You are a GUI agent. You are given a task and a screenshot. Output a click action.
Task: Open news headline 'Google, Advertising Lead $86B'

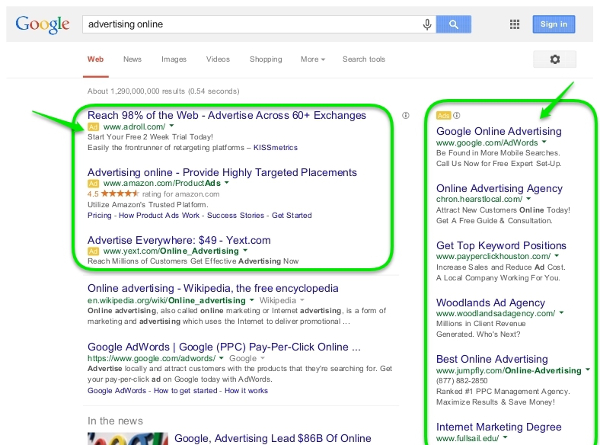[272, 438]
